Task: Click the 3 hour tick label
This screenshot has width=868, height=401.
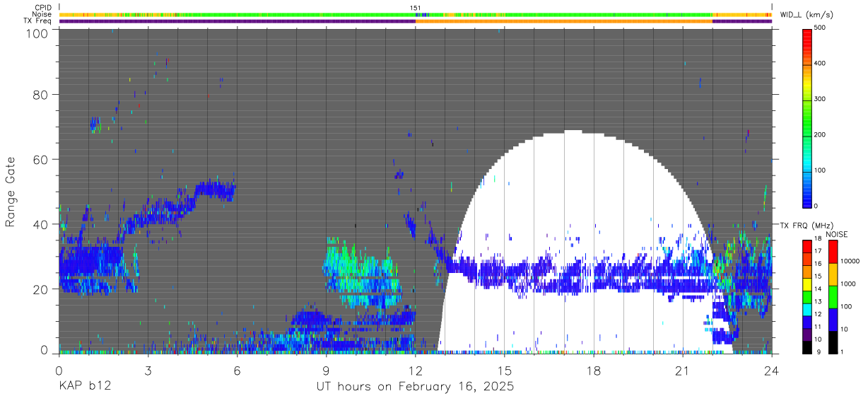Action: (x=148, y=370)
